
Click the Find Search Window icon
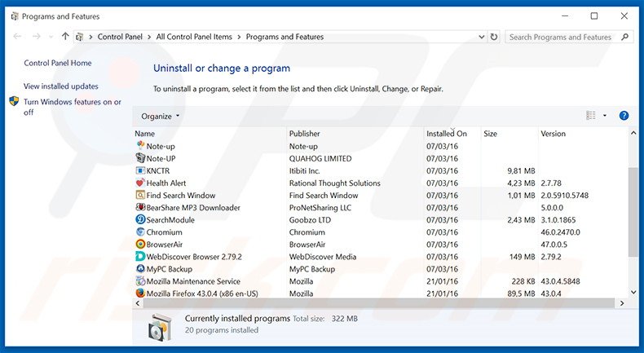pyautogui.click(x=140, y=195)
